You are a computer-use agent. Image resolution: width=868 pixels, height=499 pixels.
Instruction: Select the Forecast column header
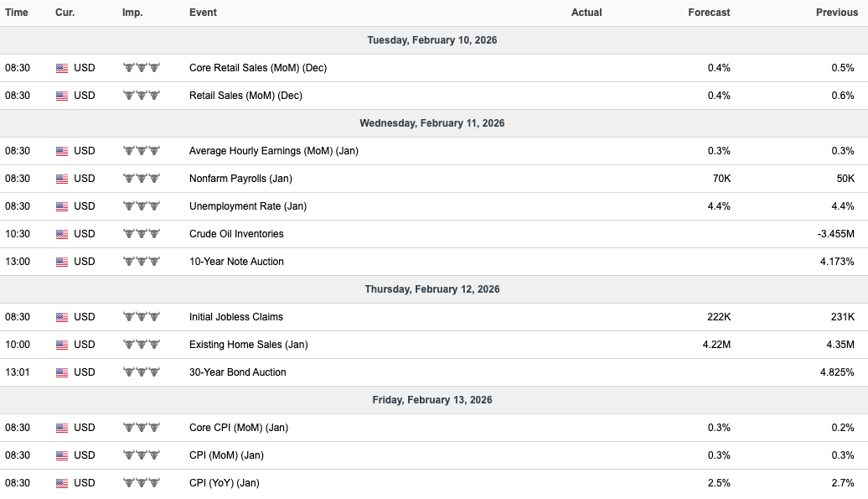[x=709, y=13]
